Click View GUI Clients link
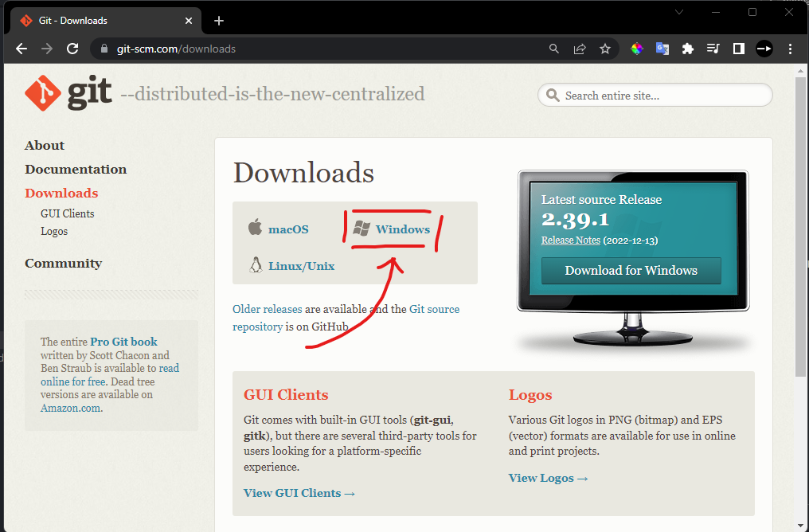 click(x=299, y=493)
